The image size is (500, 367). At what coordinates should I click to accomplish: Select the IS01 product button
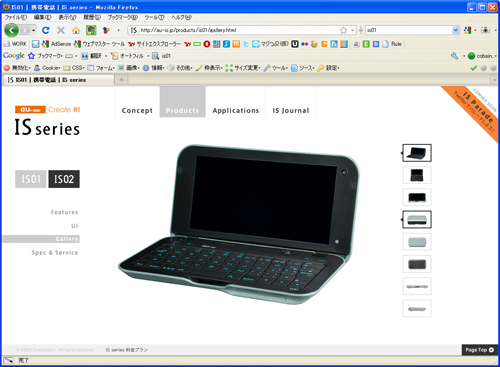tap(31, 179)
